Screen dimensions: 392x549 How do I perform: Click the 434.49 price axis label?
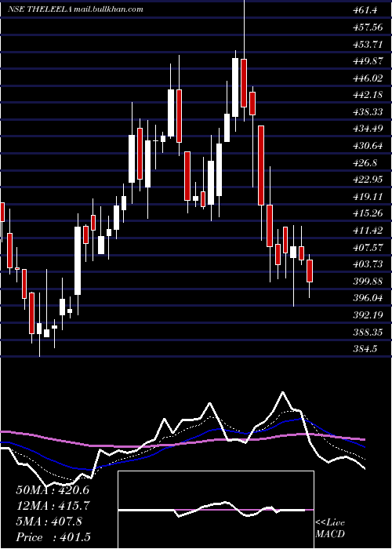[368, 129]
